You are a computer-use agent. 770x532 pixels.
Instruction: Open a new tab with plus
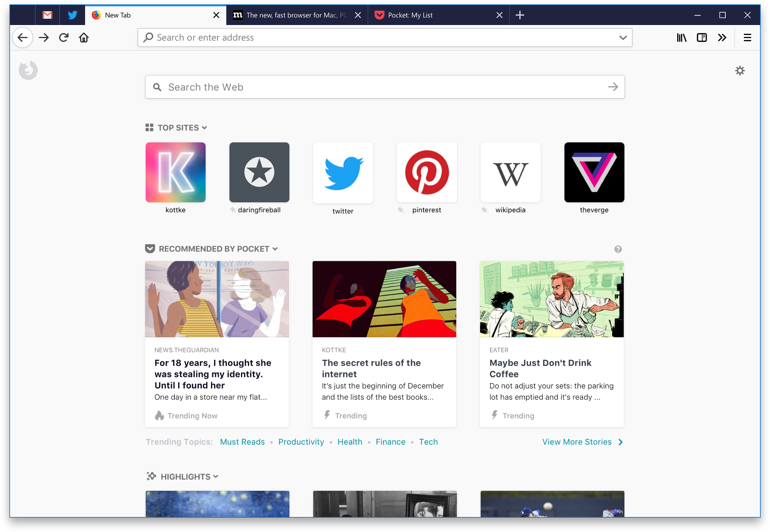click(x=520, y=15)
